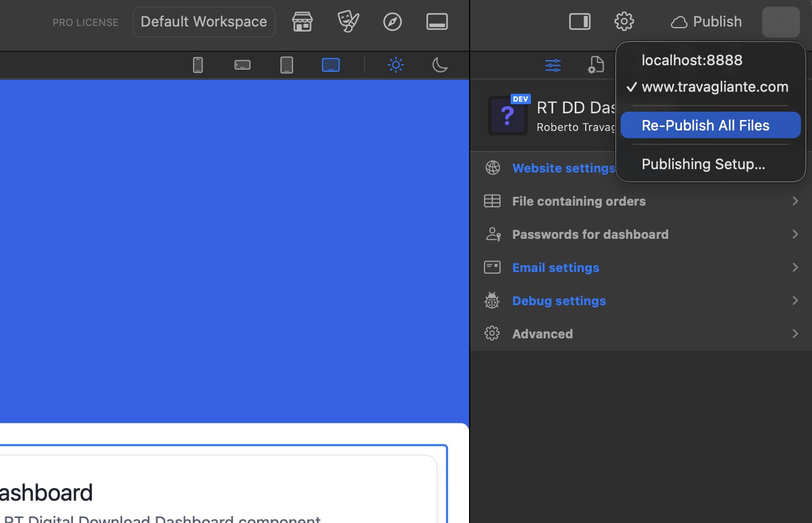
Task: Click the dashboard heading in preview
Action: pyautogui.click(x=46, y=493)
